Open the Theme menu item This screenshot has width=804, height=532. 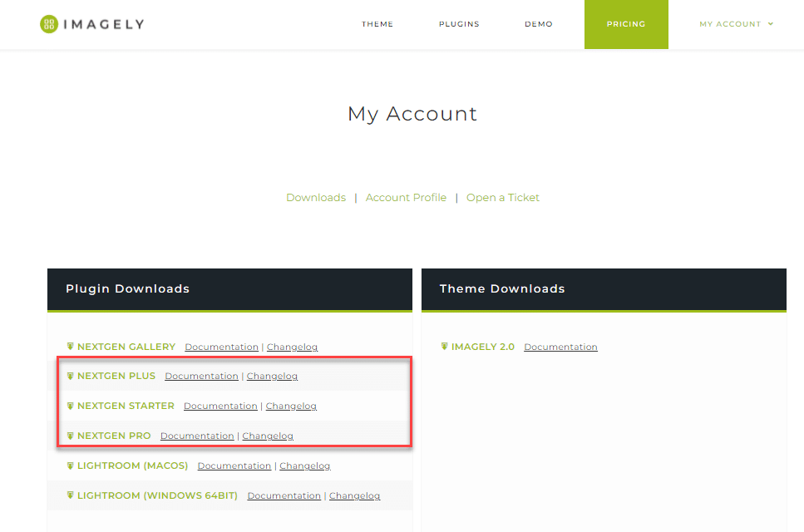(x=377, y=24)
